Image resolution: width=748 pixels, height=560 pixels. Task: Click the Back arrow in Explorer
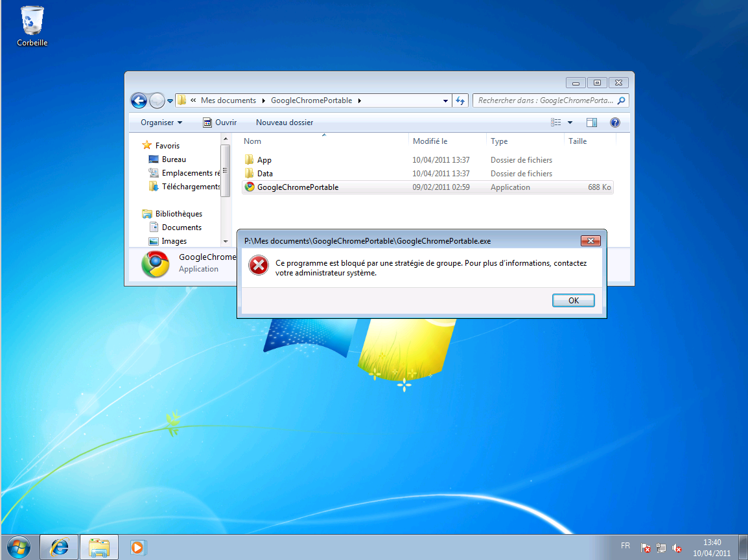point(139,100)
